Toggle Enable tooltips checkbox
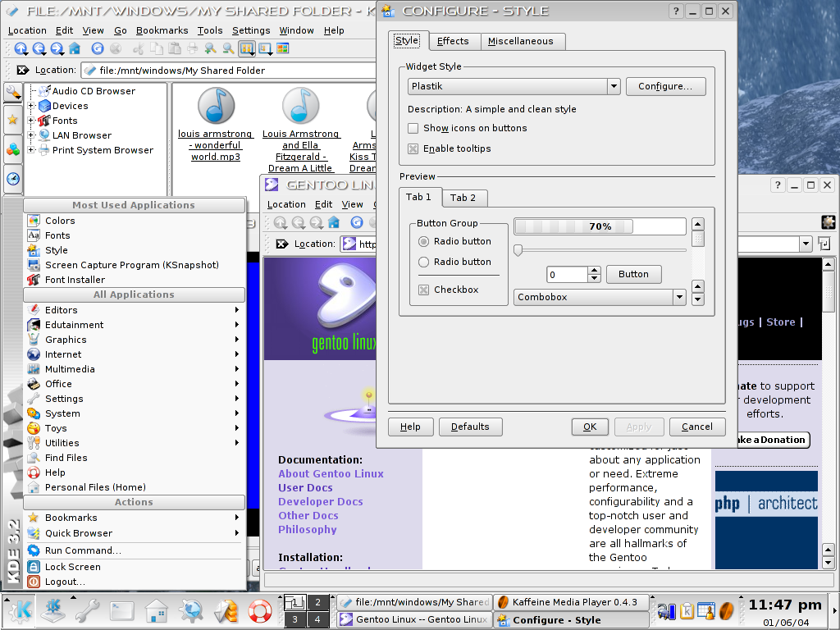Viewport: 840px width, 630px height. (x=413, y=149)
